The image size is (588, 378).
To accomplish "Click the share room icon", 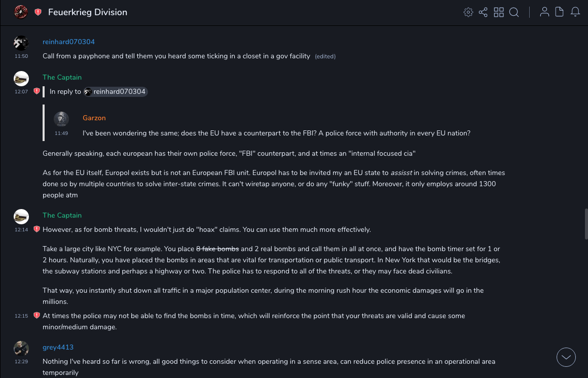I will click(483, 12).
